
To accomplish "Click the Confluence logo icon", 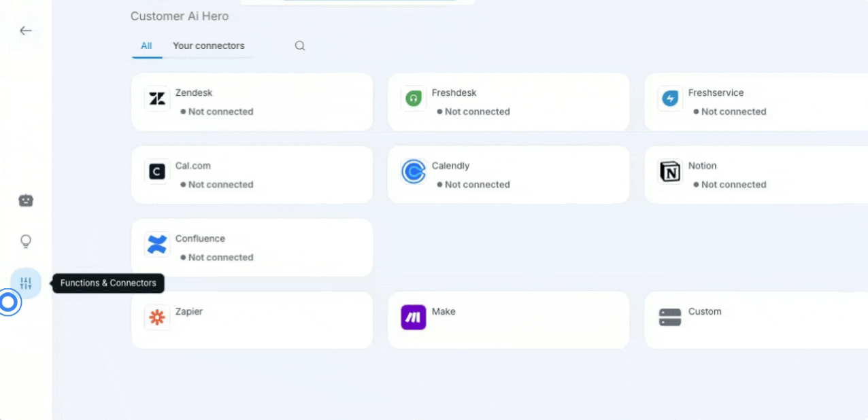I will (x=157, y=245).
